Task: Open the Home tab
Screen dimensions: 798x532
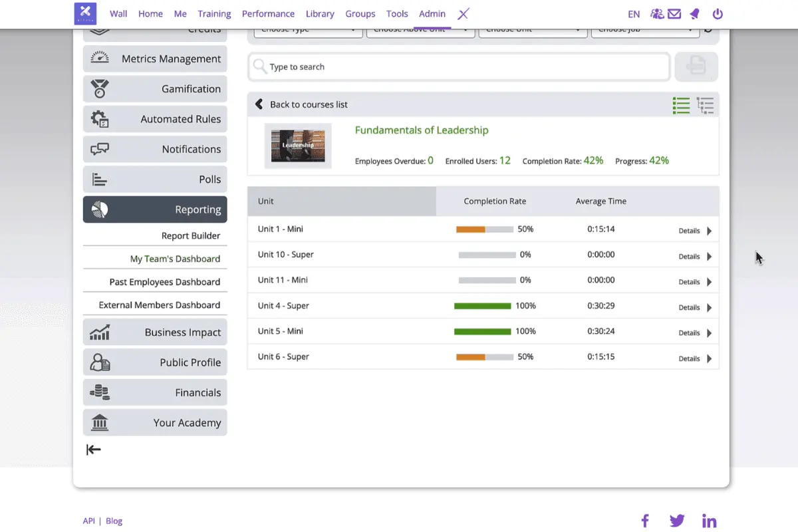Action: pos(150,13)
